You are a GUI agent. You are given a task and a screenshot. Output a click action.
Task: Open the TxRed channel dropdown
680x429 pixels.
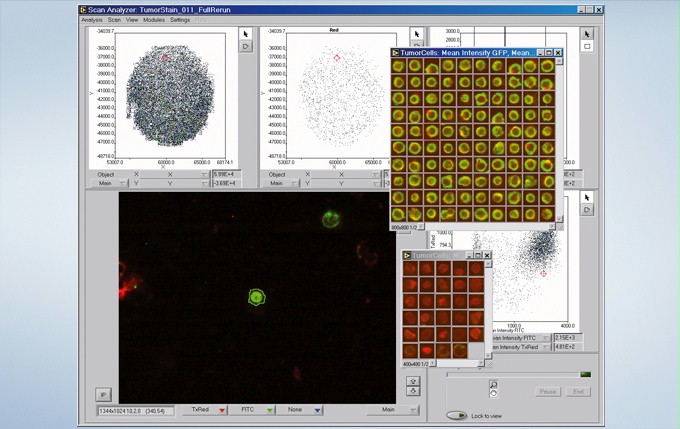pos(204,410)
